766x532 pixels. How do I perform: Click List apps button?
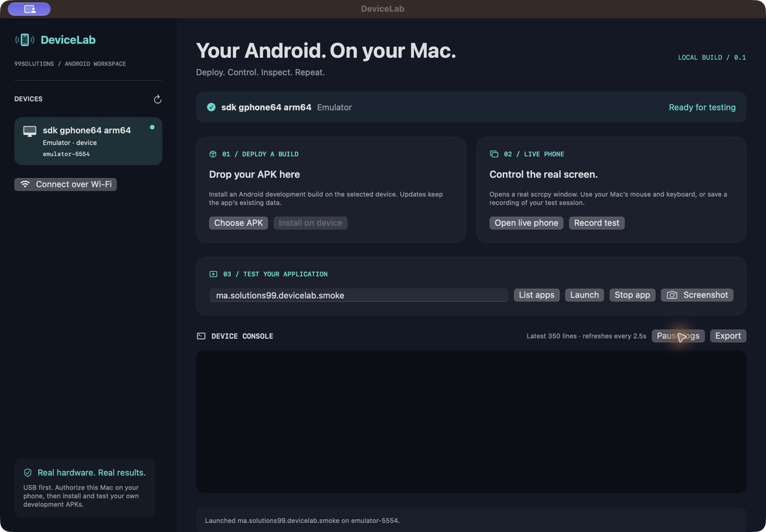click(537, 295)
